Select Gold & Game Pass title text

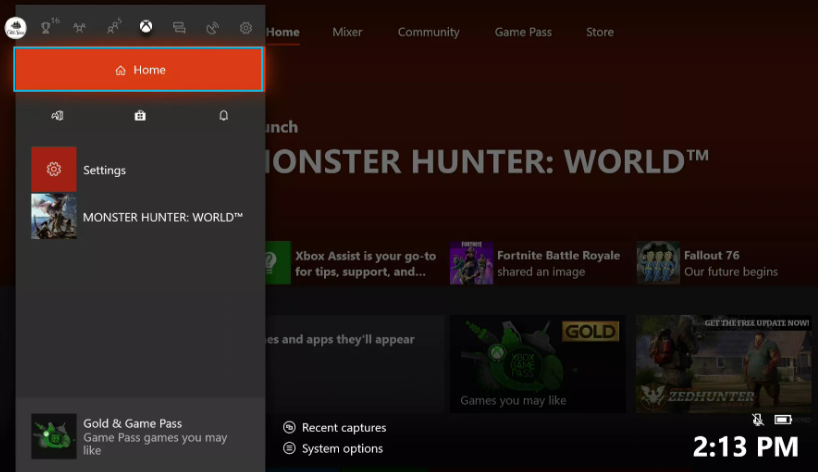(133, 423)
